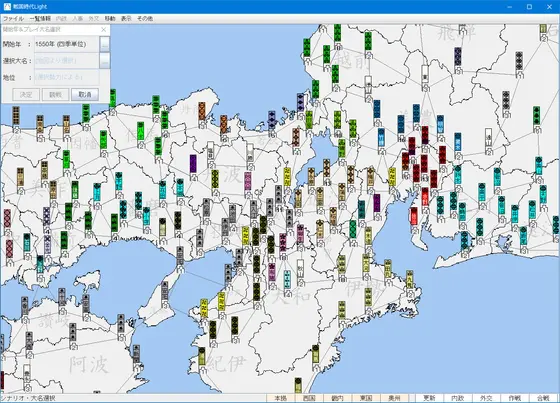The width and height of the screenshot is (560, 403).
Task: Select olive banner at bottom map edge
Action: (x=298, y=385)
